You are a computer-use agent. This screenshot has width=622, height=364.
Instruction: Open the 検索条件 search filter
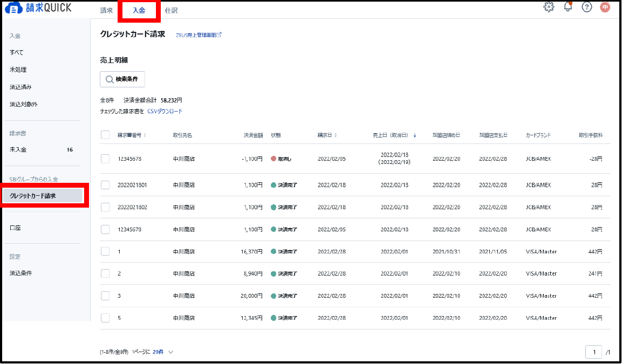pos(122,79)
